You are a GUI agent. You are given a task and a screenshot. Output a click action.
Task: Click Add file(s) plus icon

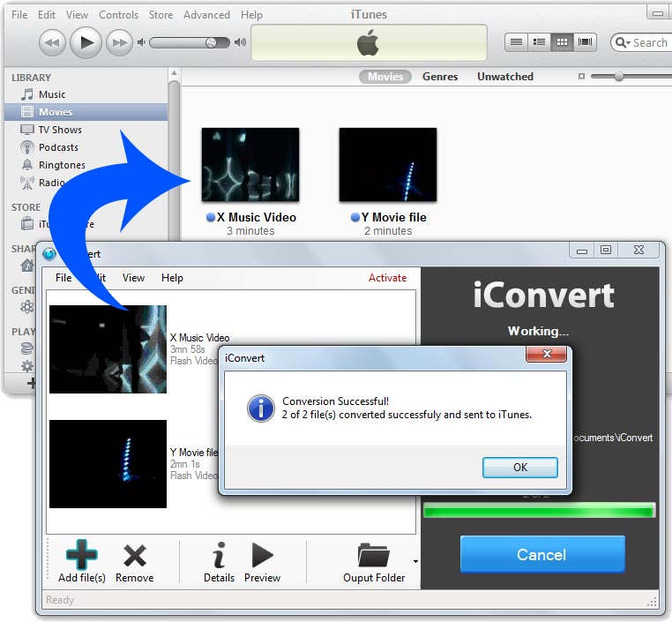81,555
